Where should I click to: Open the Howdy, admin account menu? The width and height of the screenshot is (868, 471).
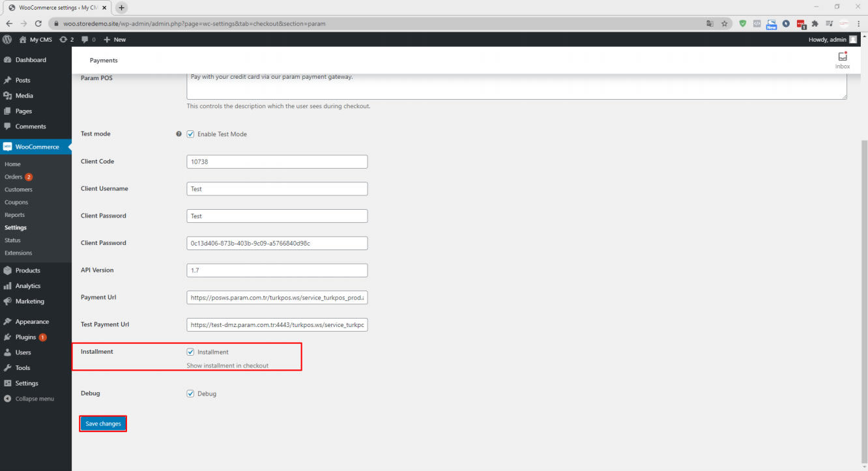pos(833,40)
